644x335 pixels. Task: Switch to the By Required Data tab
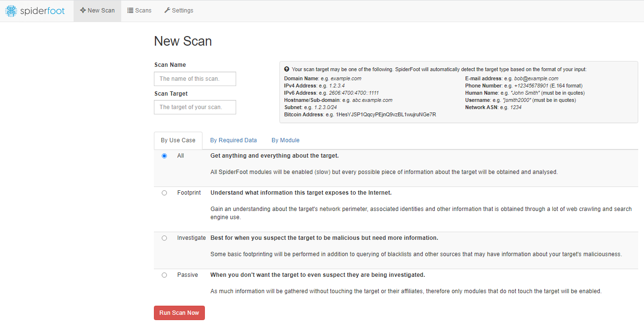(x=233, y=140)
